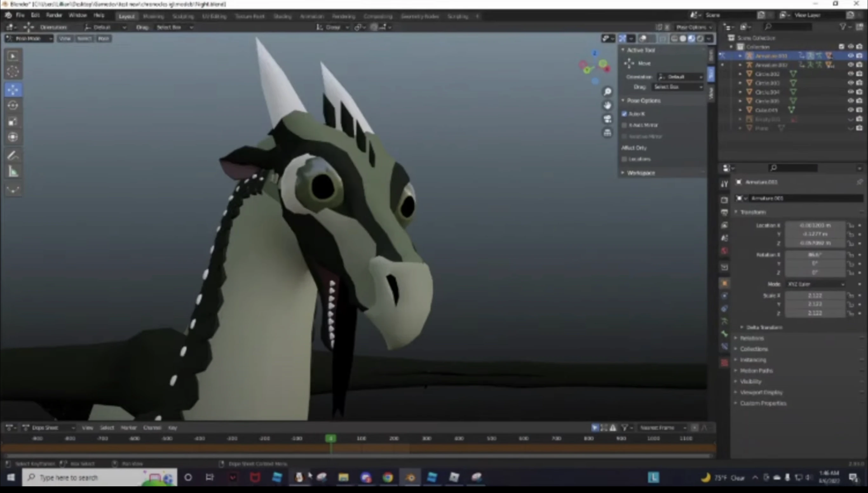868x493 pixels.
Task: Select the Annotate pencil tool
Action: 13,156
